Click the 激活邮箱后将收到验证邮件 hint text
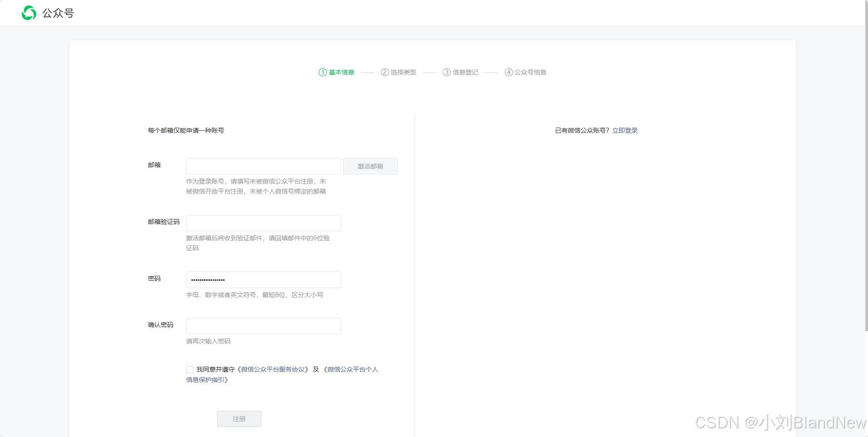The width and height of the screenshot is (868, 437). [258, 243]
